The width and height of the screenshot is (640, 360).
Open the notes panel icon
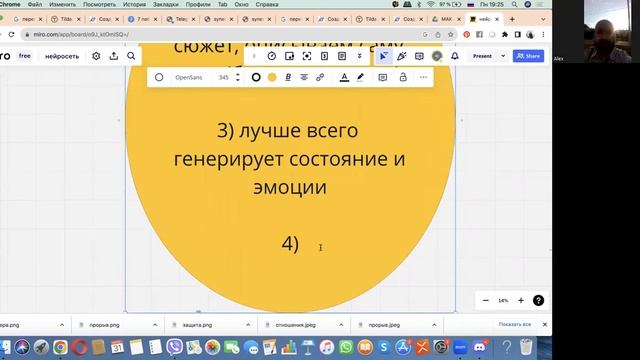tap(342, 56)
